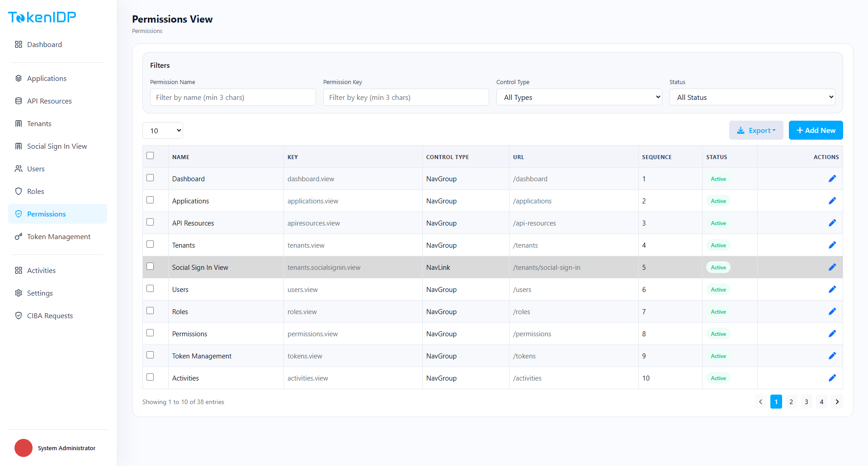Viewport: 868px width, 466px height.
Task: Check the API Resources row checkbox
Action: pos(150,222)
